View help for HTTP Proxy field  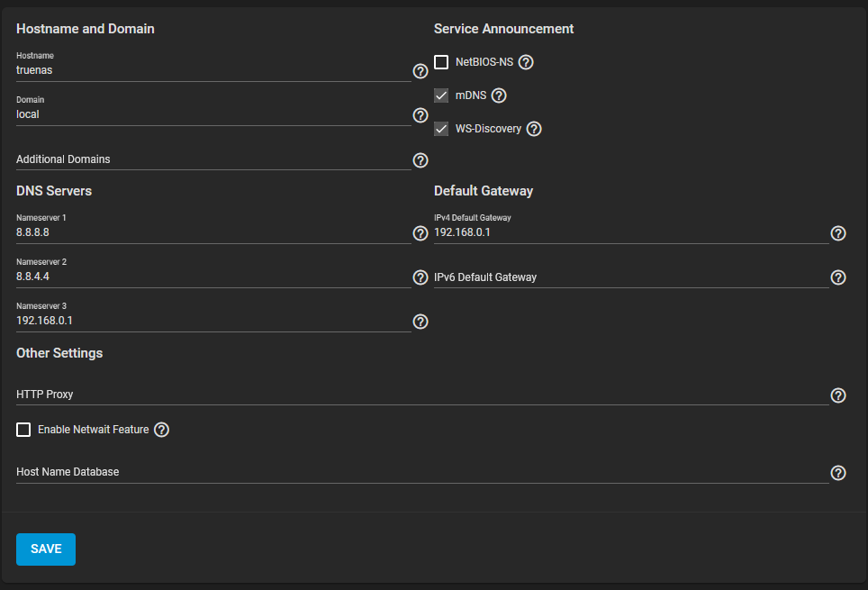coord(838,395)
